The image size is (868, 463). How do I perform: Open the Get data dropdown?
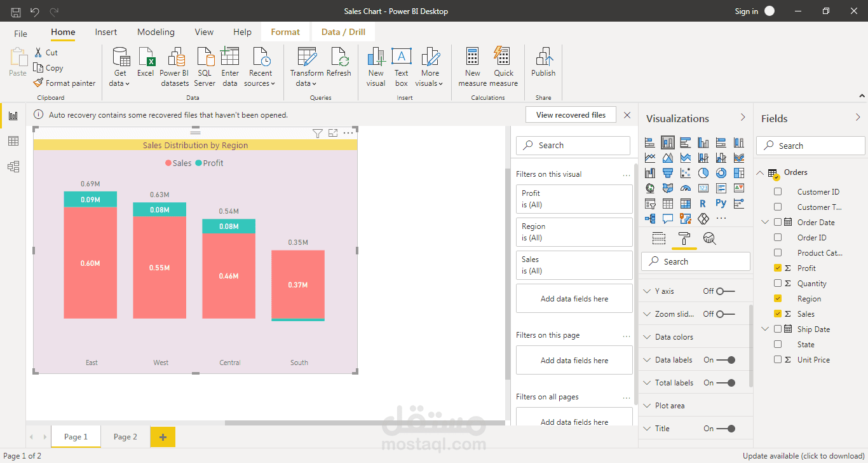click(x=120, y=67)
